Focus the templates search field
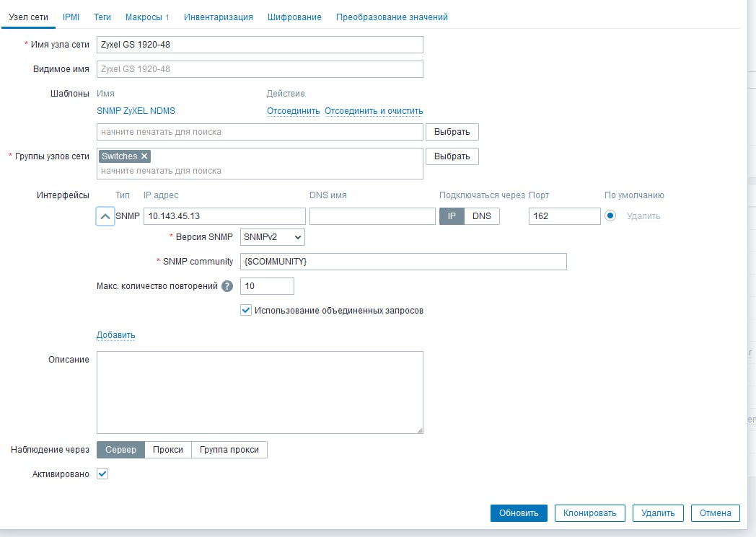 260,131
